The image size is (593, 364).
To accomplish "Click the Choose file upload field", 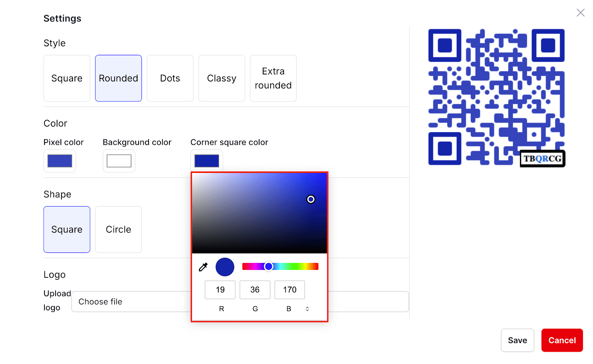I will coord(240,302).
